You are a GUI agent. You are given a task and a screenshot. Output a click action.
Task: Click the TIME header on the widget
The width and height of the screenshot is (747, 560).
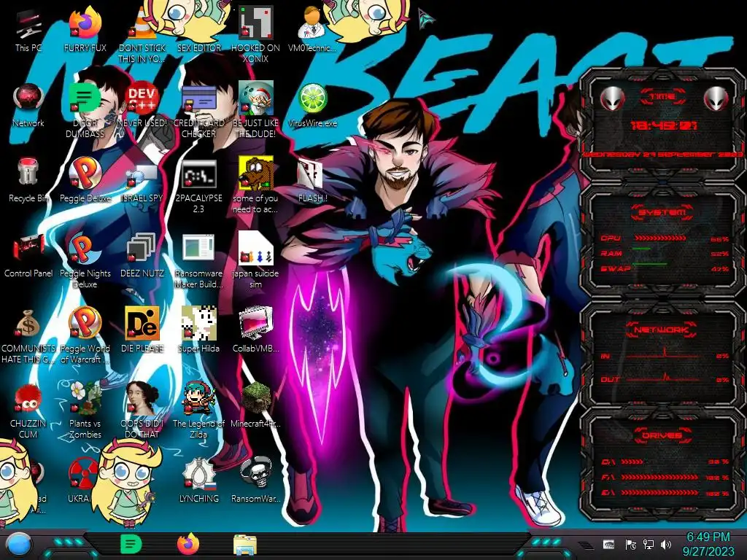(x=662, y=97)
